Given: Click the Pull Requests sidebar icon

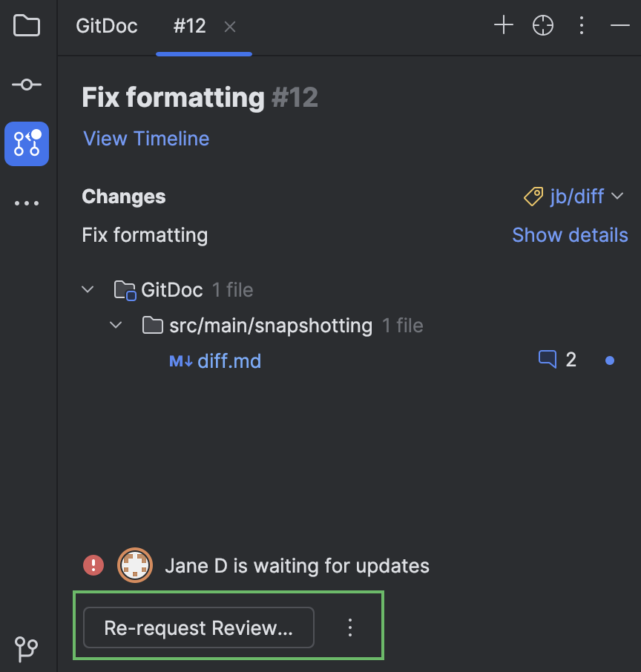Looking at the screenshot, I should (x=27, y=143).
